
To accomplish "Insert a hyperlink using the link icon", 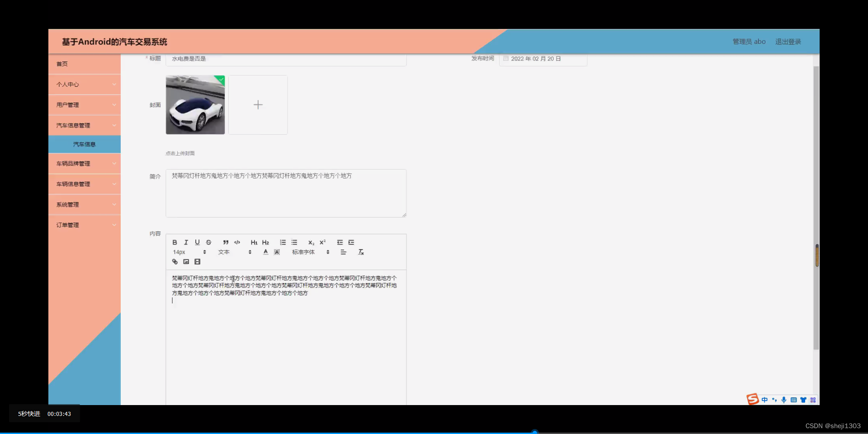I will click(175, 261).
